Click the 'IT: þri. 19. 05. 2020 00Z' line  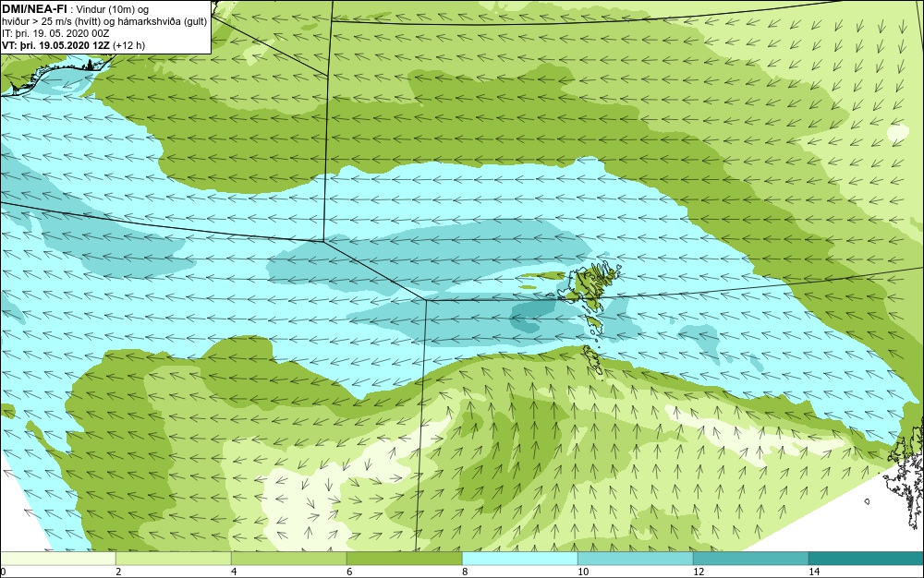click(x=55, y=33)
